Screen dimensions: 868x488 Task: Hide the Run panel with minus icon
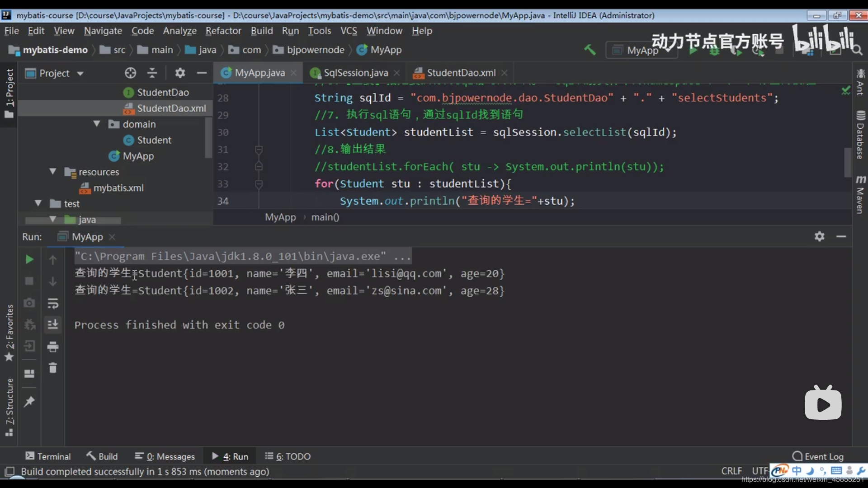(x=841, y=236)
